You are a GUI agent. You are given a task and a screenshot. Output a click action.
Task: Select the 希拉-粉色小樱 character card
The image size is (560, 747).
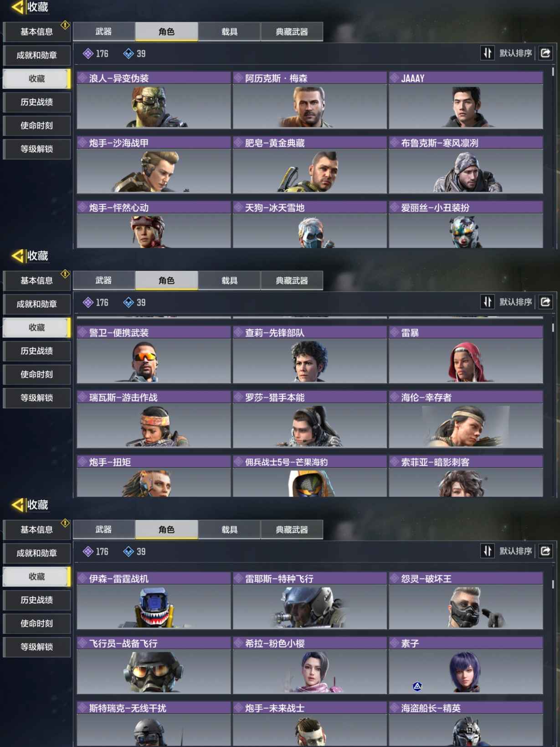coord(309,665)
